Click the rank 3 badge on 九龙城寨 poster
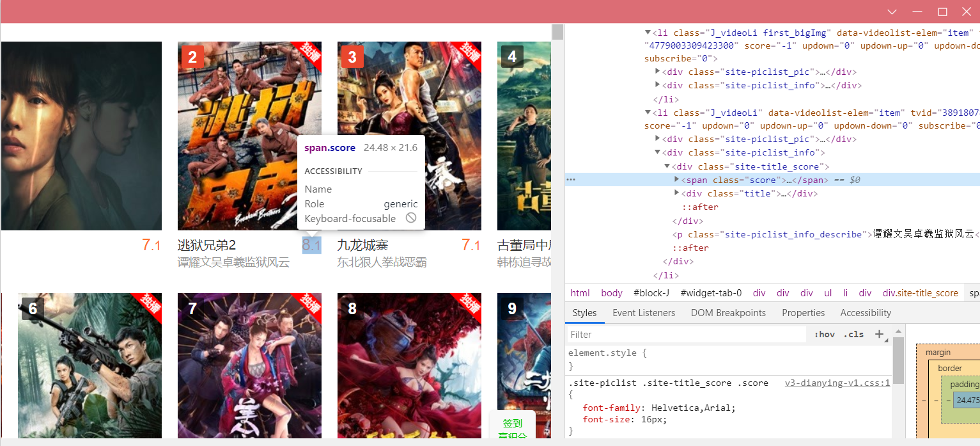The image size is (980, 446). coord(352,56)
